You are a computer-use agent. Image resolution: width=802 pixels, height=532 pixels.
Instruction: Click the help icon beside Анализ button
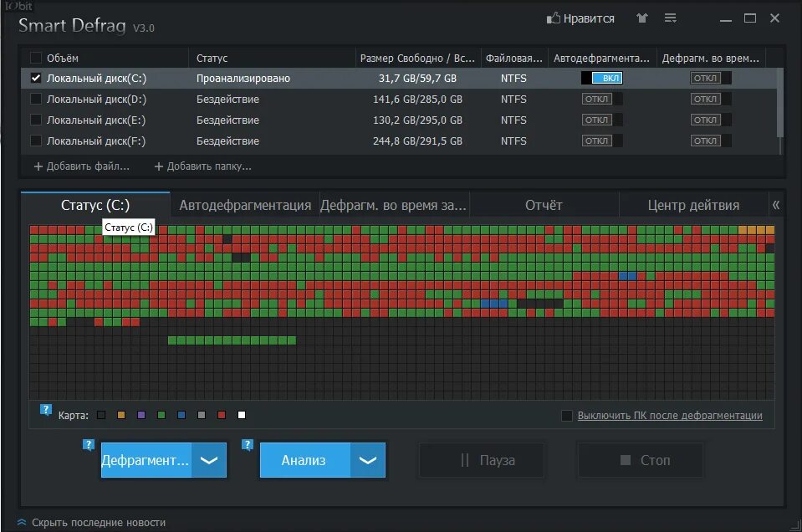(x=248, y=444)
